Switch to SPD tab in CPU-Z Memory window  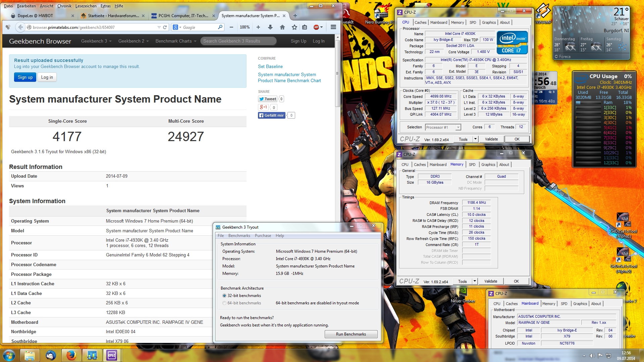[472, 165]
